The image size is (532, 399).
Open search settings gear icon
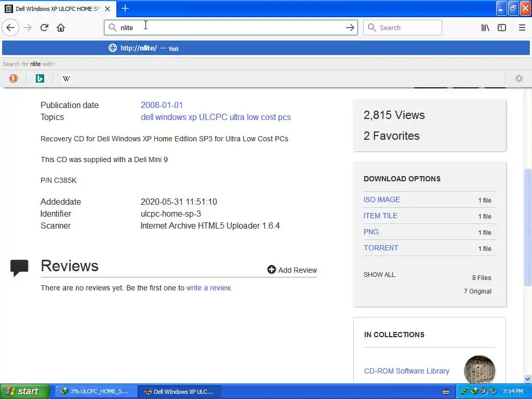click(519, 78)
